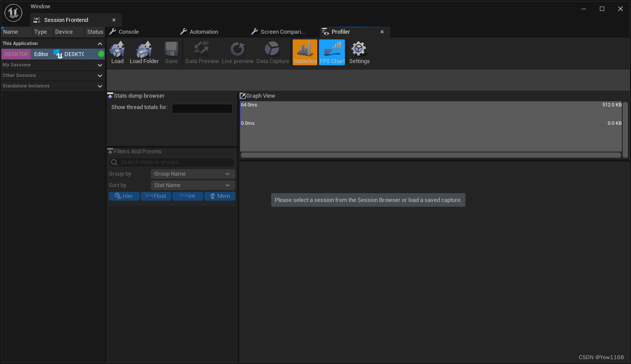
Task: Click the Load Folder toolbar icon
Action: [144, 49]
